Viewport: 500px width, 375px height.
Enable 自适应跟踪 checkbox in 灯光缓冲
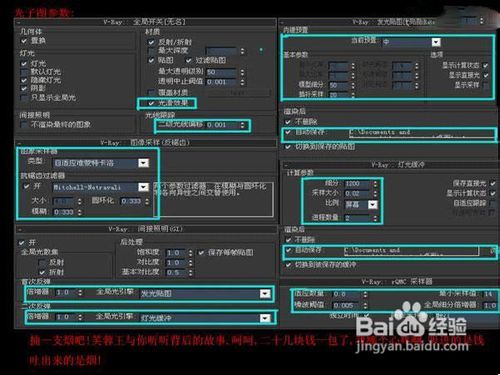pyautogui.click(x=493, y=203)
